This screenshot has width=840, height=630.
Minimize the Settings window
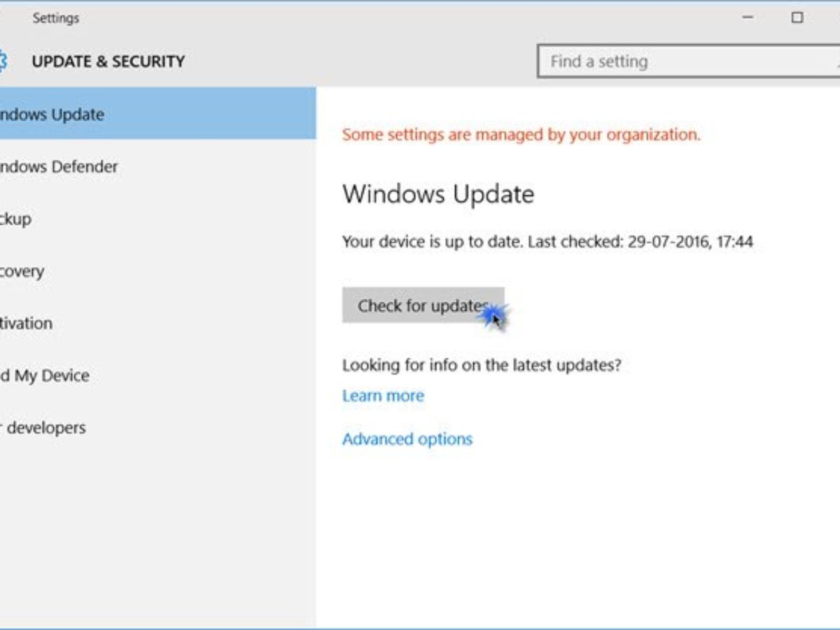747,17
